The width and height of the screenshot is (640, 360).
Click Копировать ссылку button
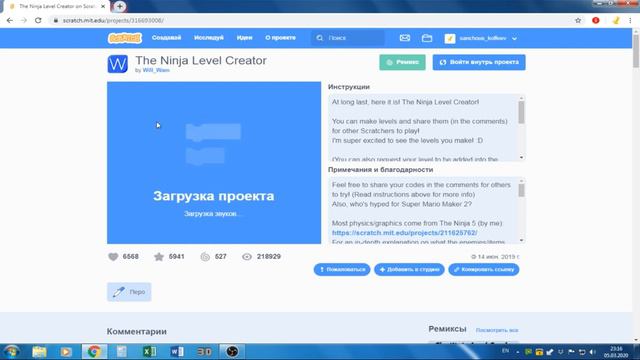point(484,269)
